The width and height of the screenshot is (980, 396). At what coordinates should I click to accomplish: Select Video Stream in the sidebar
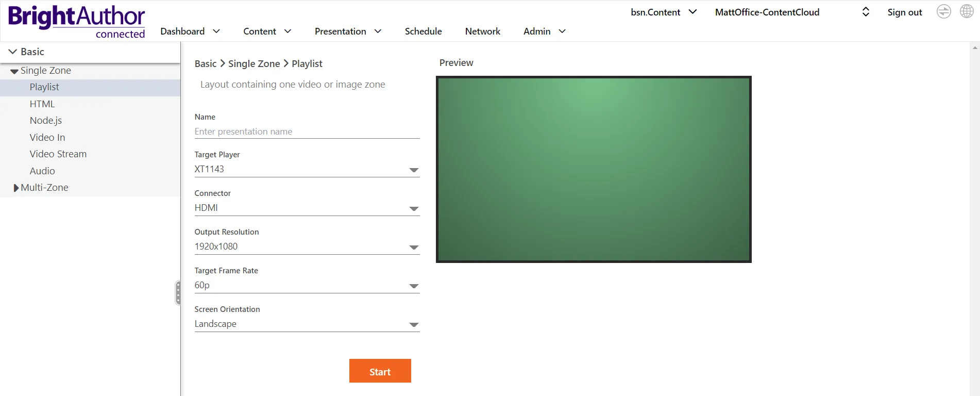click(58, 154)
